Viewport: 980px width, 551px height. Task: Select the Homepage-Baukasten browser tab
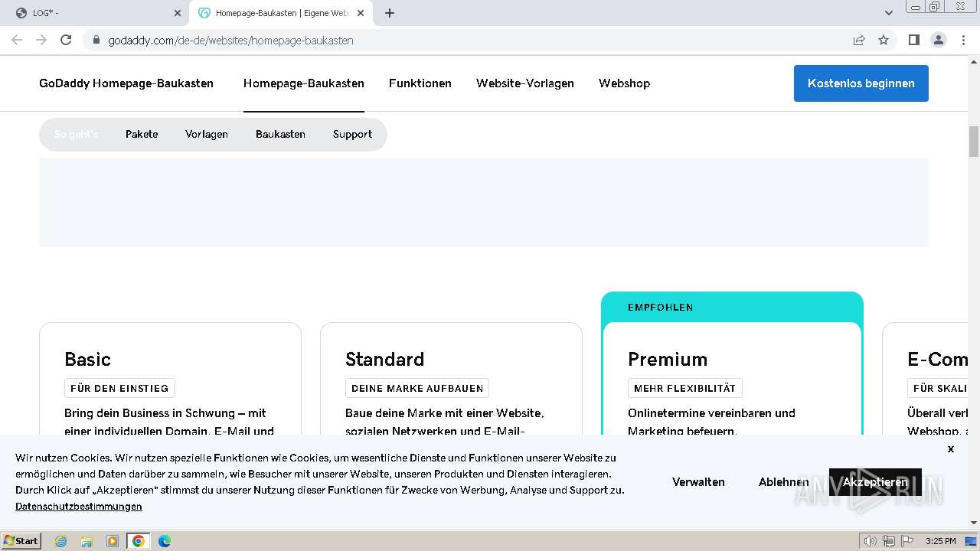pyautogui.click(x=281, y=13)
